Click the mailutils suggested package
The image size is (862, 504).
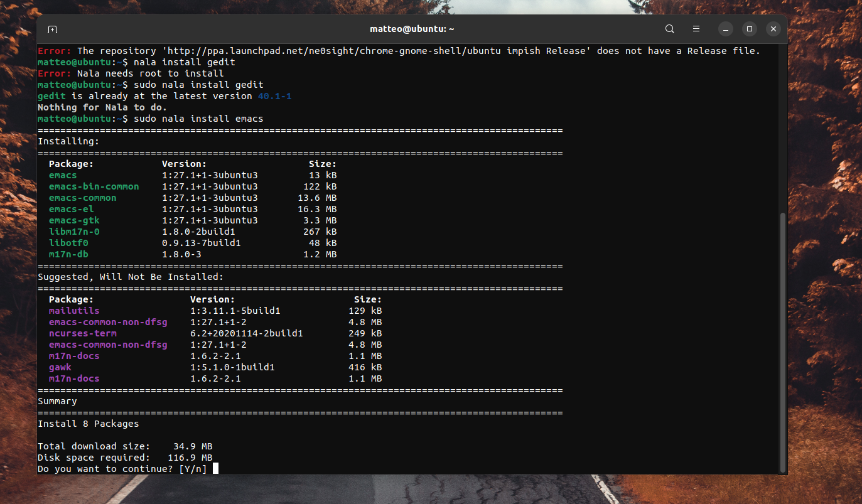tap(73, 311)
